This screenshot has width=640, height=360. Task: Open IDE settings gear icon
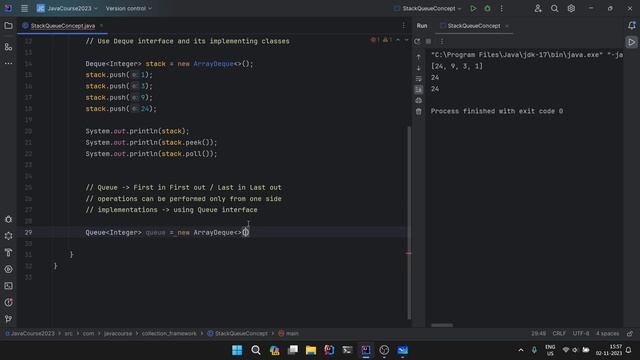coord(571,8)
